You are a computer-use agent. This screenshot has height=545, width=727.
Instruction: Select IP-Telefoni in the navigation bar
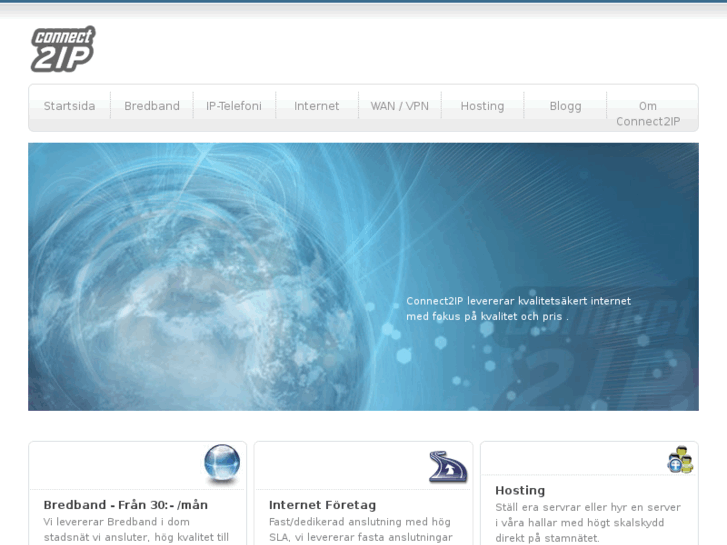(x=234, y=106)
